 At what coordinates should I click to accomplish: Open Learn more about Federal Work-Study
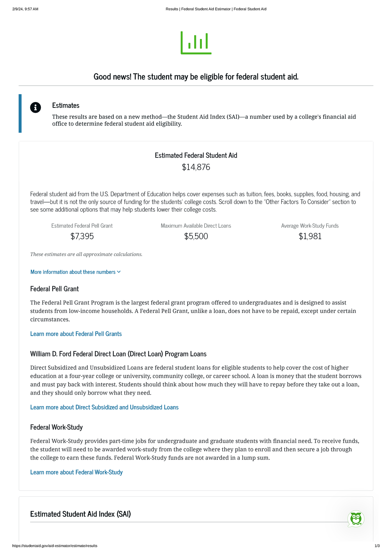tap(76, 472)
